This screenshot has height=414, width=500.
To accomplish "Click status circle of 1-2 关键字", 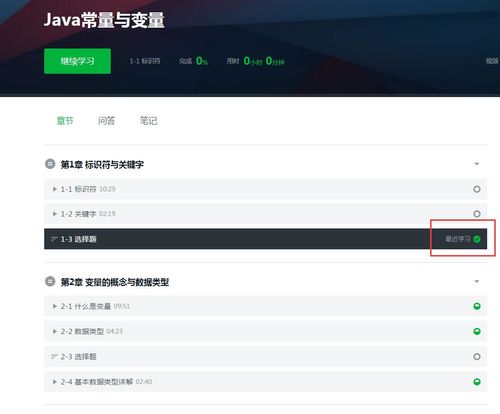I will [x=477, y=214].
